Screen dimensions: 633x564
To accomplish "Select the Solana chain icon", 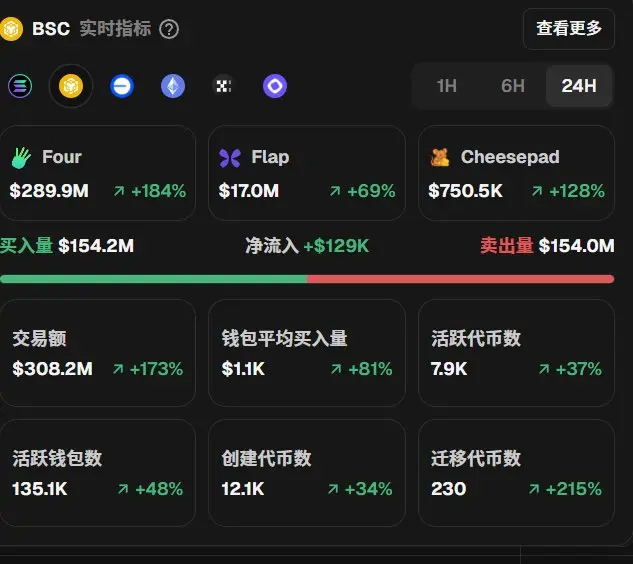I will point(20,86).
